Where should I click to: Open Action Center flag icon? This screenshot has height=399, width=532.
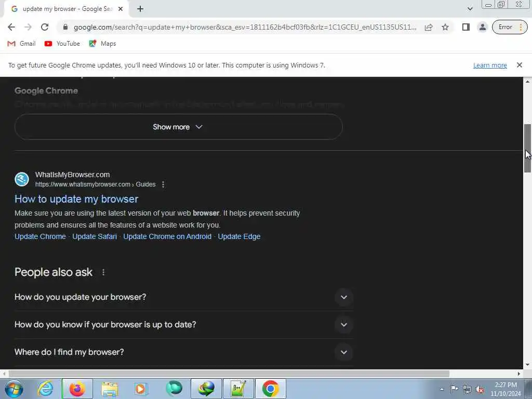(x=454, y=389)
